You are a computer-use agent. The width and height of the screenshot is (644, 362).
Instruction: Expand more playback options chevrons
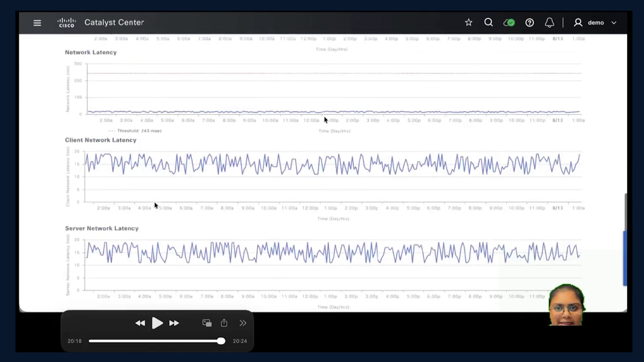[243, 323]
